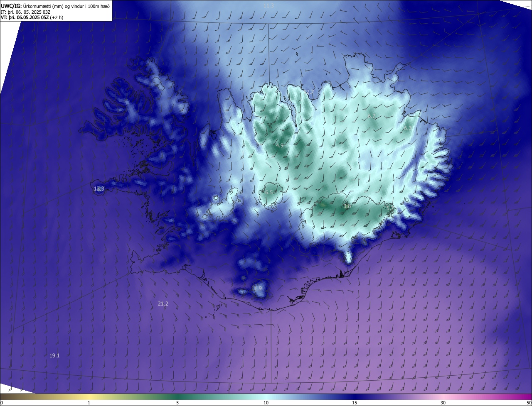Click the 6.3 value in the east
This screenshot has width=532, height=406.
[408, 128]
